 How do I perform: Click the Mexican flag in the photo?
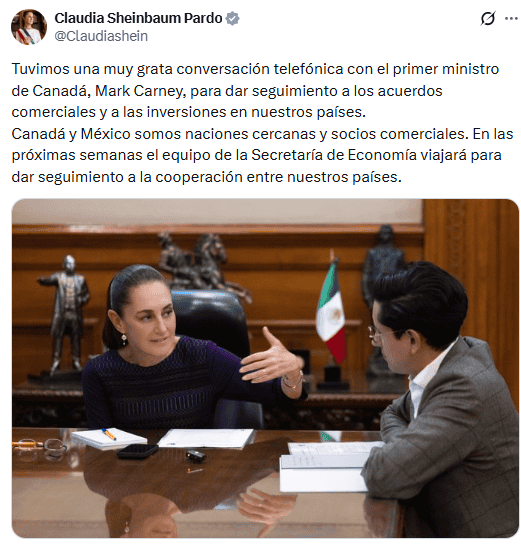(331, 310)
